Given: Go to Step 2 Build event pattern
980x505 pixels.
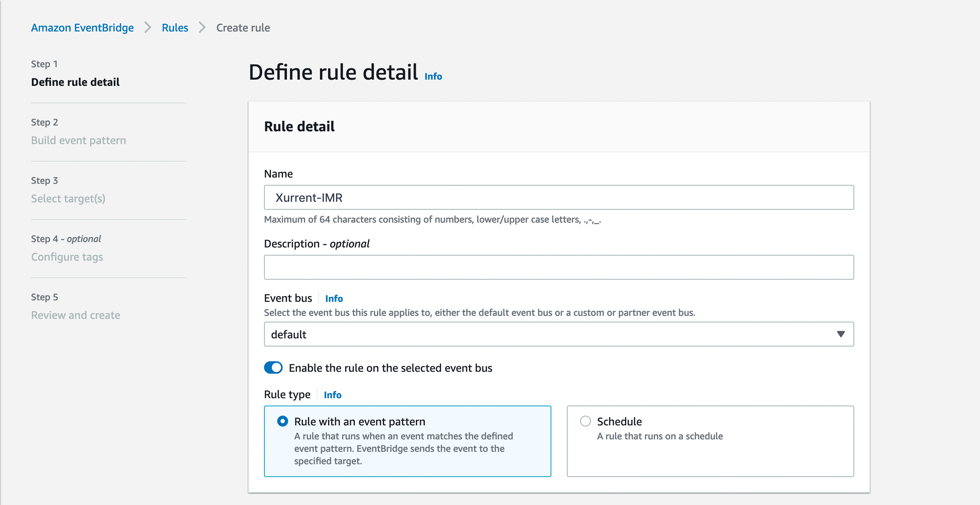Looking at the screenshot, I should point(78,140).
